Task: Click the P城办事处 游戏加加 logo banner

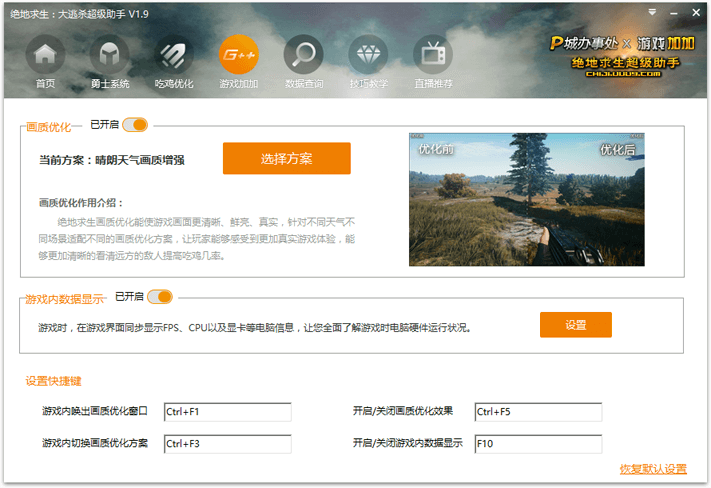Action: click(622, 56)
